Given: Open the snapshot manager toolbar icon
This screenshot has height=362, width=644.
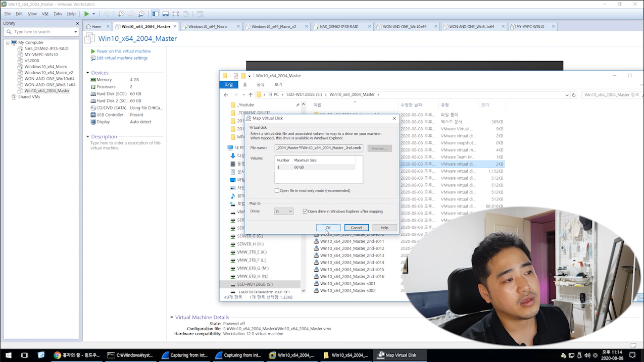Looking at the screenshot, I should pos(141,14).
